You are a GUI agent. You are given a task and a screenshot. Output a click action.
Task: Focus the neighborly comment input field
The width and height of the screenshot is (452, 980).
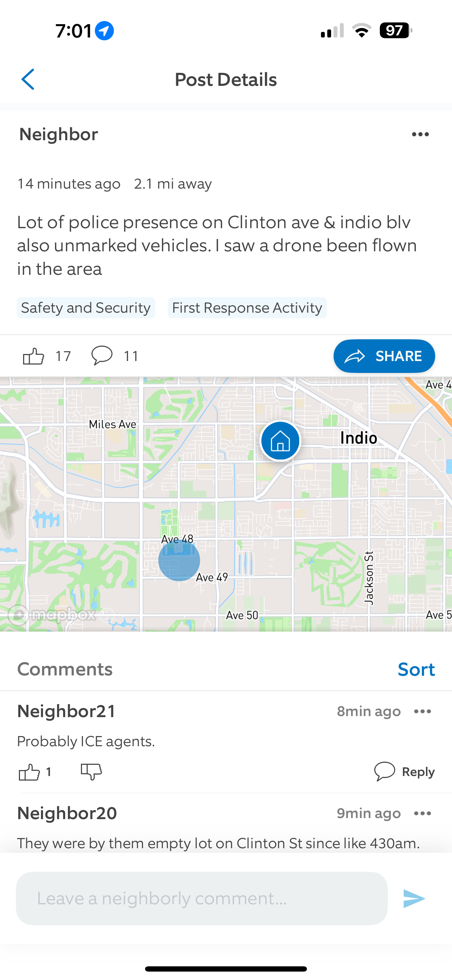[x=202, y=898]
